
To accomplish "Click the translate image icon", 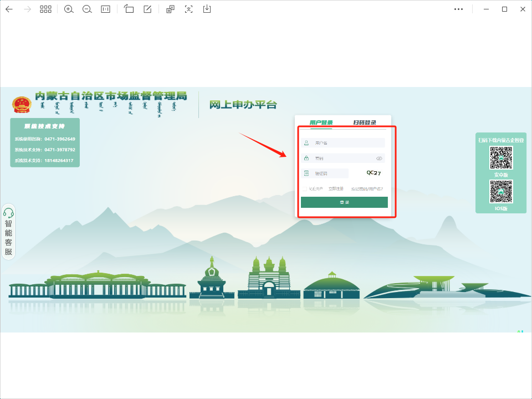I will (x=171, y=9).
